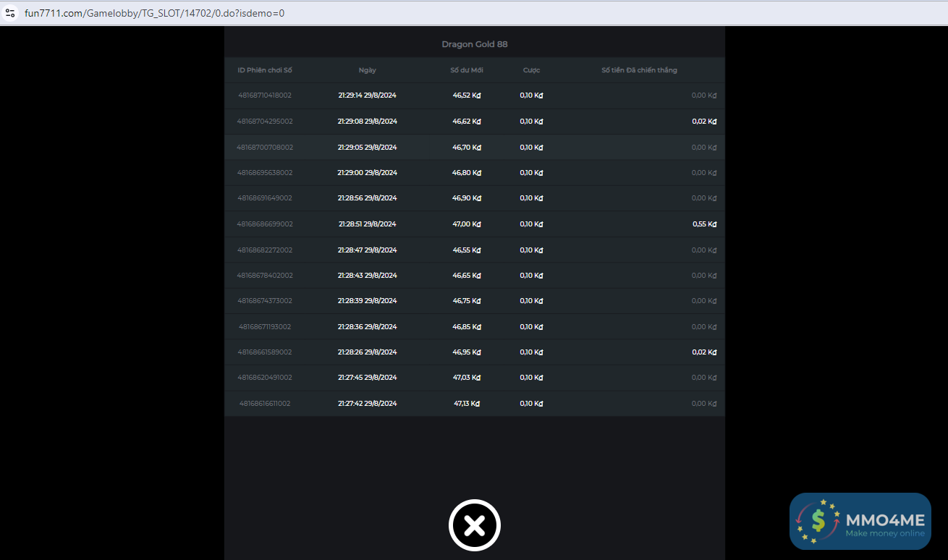The width and height of the screenshot is (948, 560).
Task: Select session ID 48168661589002
Action: coord(265,352)
